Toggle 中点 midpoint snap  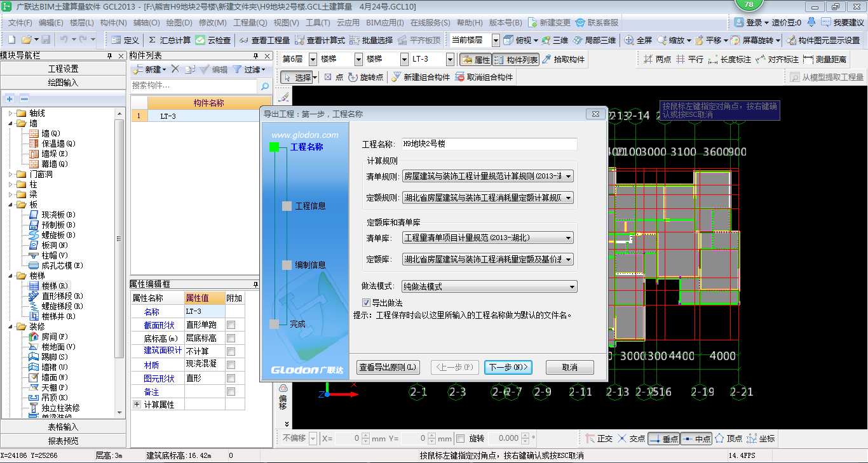696,438
